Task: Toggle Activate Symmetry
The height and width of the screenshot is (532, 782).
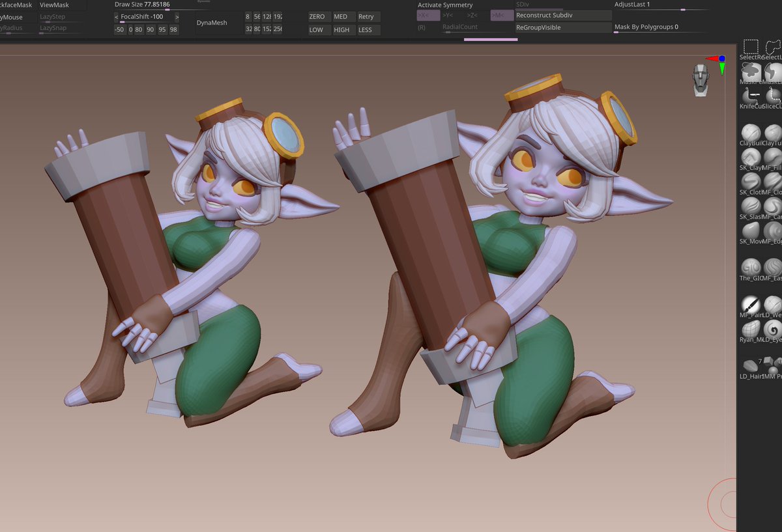Action: coord(445,5)
